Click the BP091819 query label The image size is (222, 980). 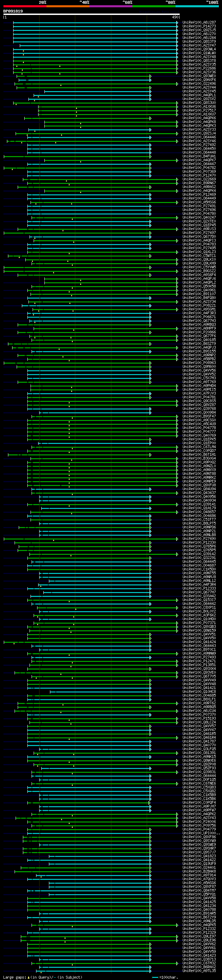click(x=13, y=11)
